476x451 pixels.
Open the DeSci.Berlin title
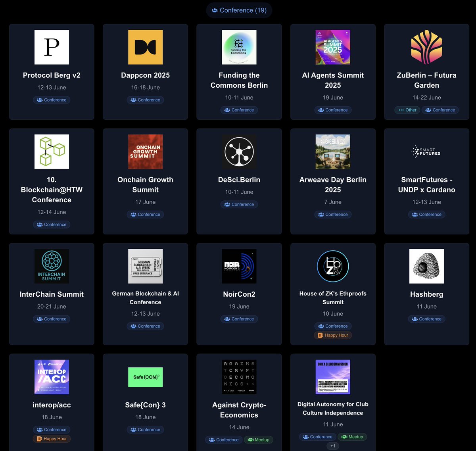coord(239,180)
